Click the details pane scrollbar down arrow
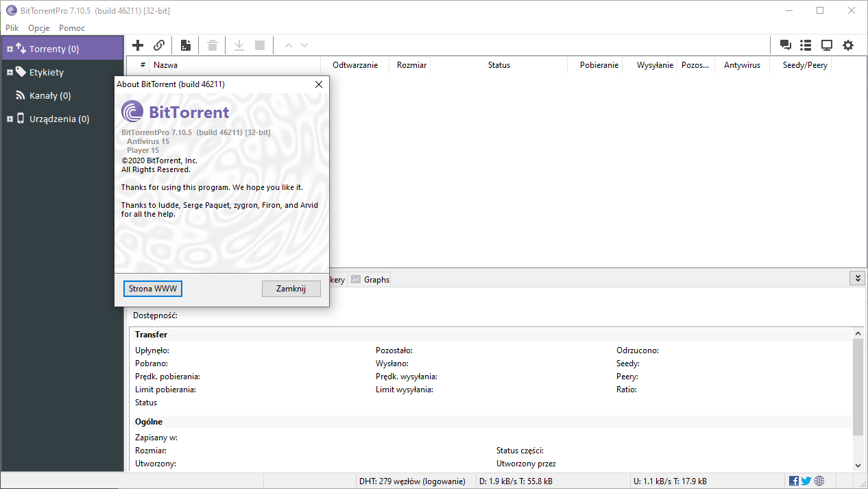 (858, 465)
